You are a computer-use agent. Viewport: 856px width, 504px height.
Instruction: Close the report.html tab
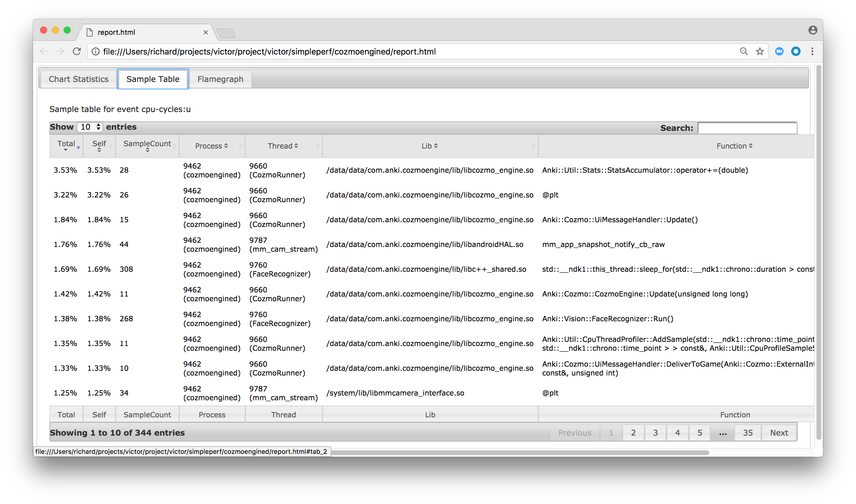205,32
